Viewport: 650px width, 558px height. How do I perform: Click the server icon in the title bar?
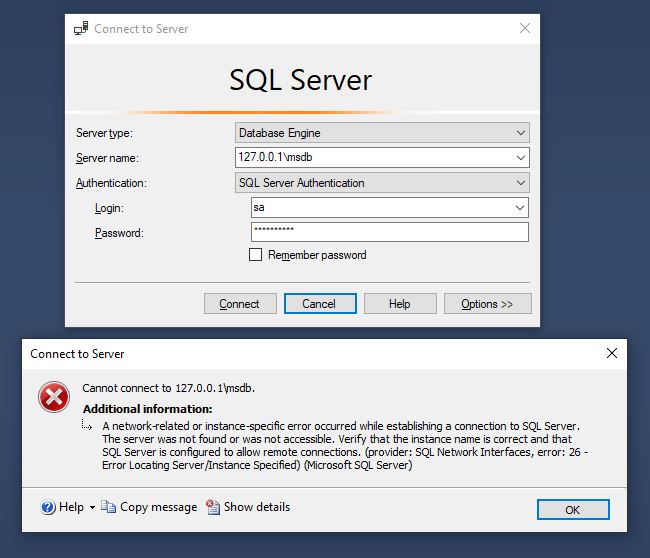(81, 28)
